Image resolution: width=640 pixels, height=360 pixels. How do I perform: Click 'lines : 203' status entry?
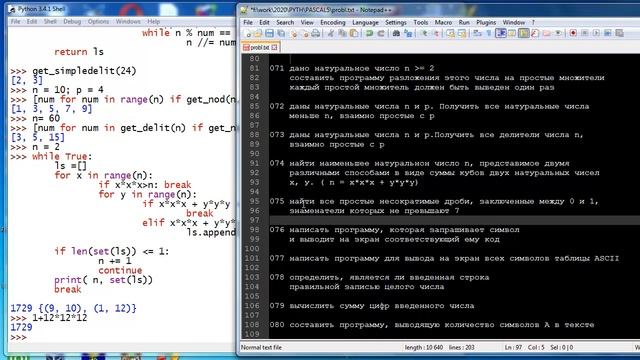pos(461,347)
